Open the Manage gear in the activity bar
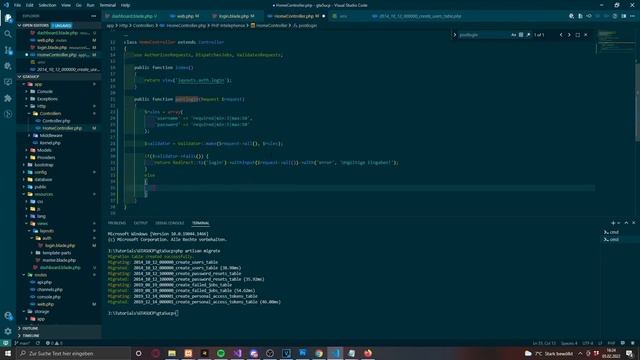 [8, 331]
